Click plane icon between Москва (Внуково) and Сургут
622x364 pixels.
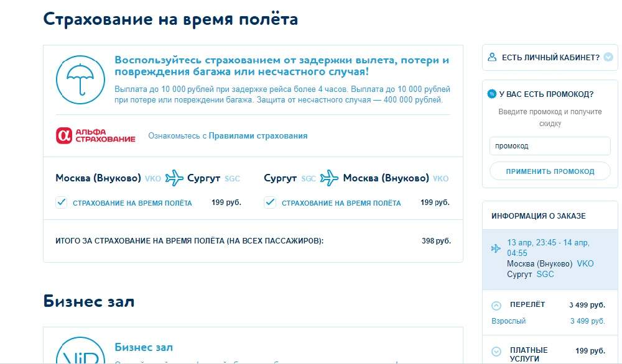click(x=174, y=178)
